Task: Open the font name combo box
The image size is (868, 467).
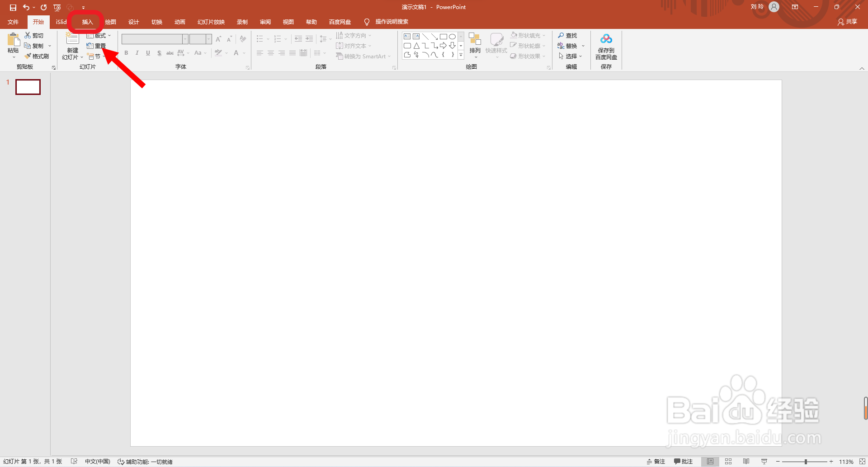Action: click(155, 39)
